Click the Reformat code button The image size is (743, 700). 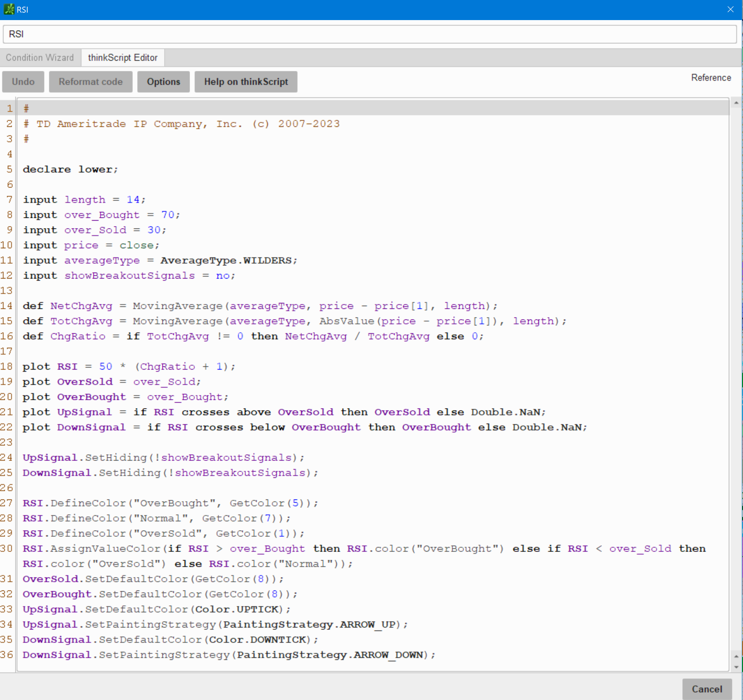91,82
